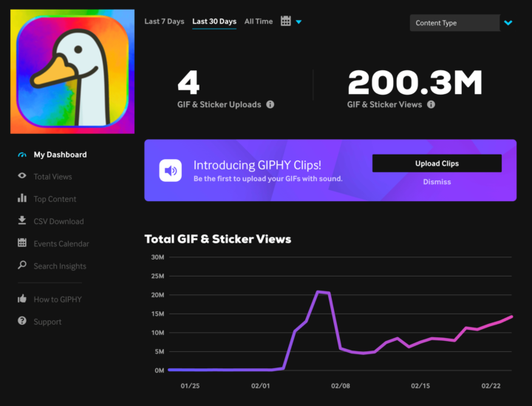Click the goose profile avatar image
The width and height of the screenshot is (532, 406).
pyautogui.click(x=72, y=72)
